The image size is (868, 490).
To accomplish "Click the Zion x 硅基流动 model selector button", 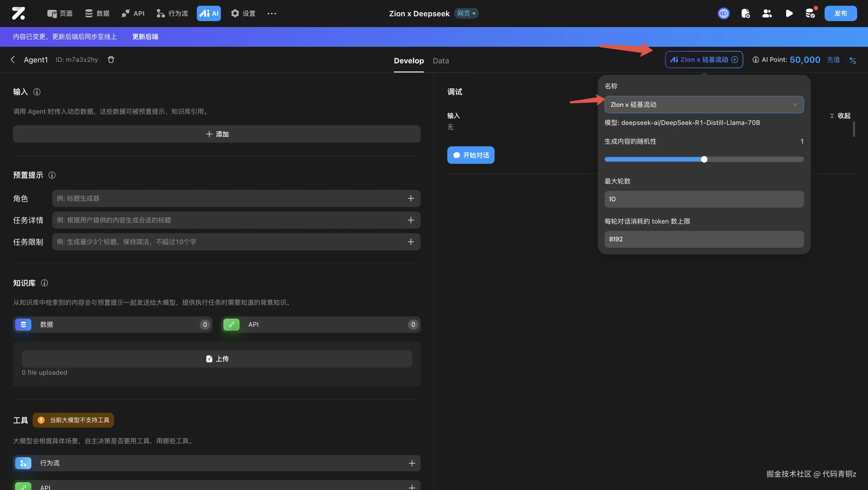I will (704, 60).
